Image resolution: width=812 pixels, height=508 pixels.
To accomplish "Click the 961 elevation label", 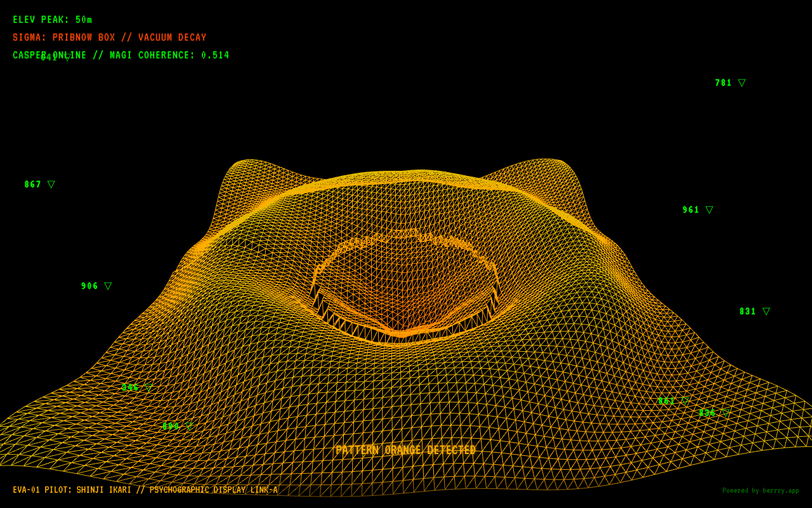I will coord(691,210).
